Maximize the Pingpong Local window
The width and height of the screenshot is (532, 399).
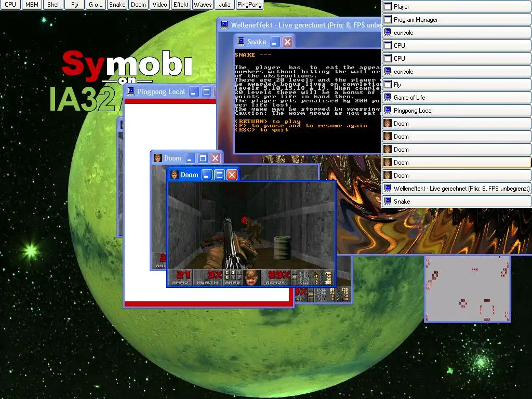pos(206,91)
